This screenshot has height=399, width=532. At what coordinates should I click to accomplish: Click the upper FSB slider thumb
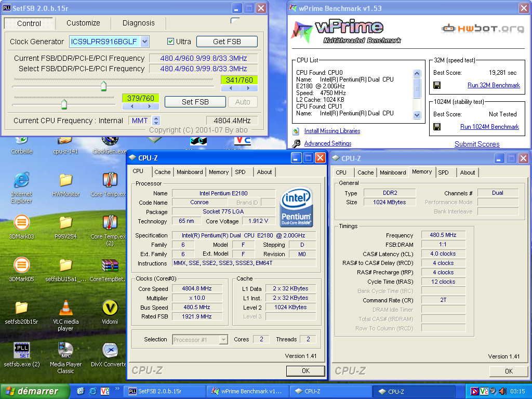pyautogui.click(x=103, y=86)
